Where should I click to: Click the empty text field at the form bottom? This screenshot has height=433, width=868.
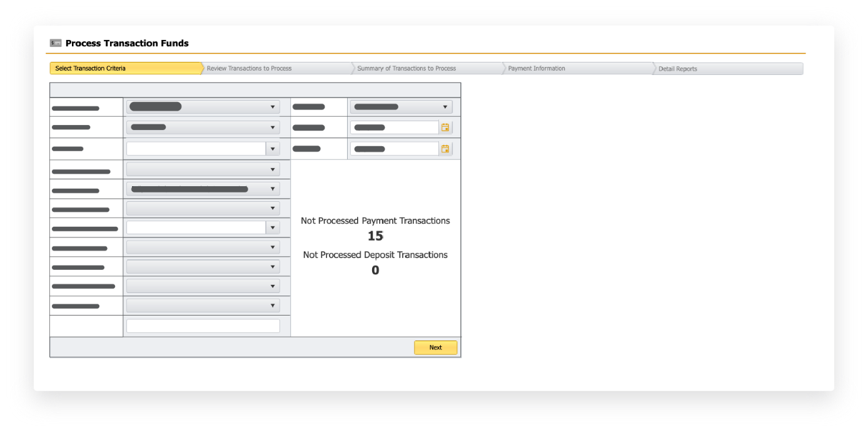(203, 325)
